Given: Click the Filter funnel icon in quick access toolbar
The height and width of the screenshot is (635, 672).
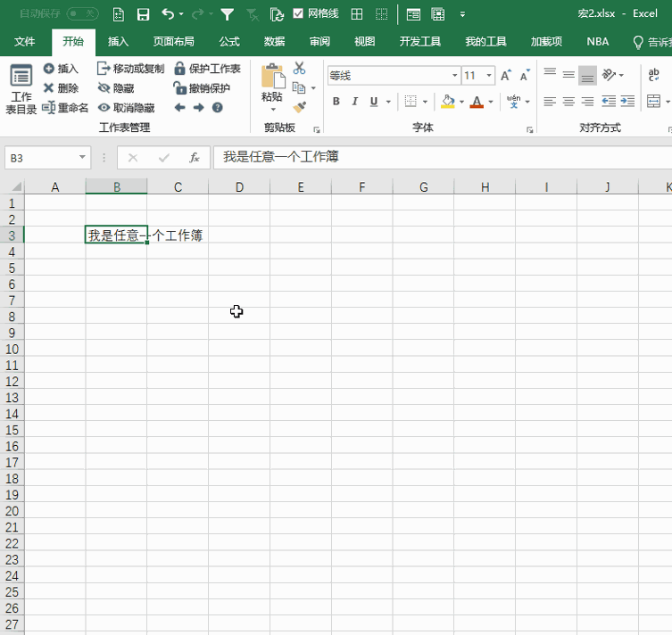Looking at the screenshot, I should pos(228,14).
